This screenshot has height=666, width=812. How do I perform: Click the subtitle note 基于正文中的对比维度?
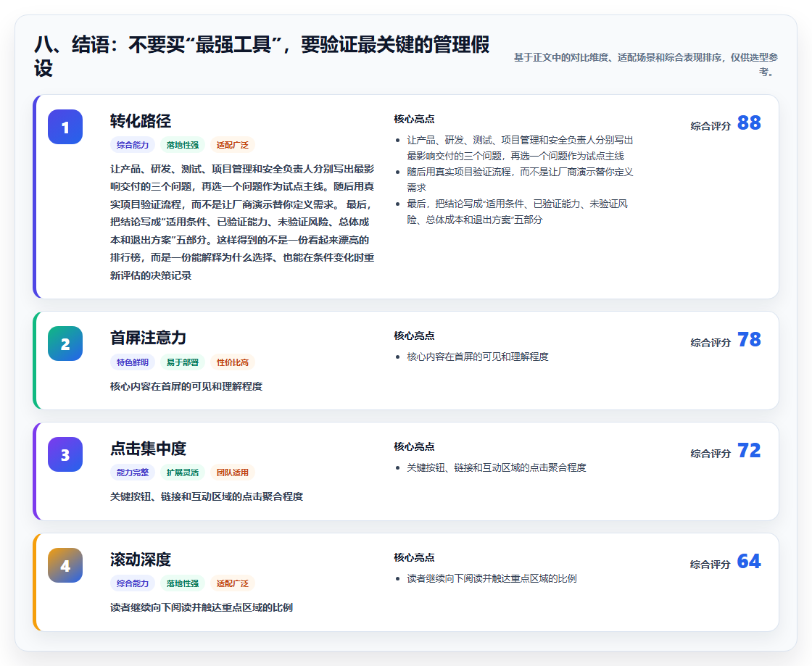pyautogui.click(x=646, y=64)
